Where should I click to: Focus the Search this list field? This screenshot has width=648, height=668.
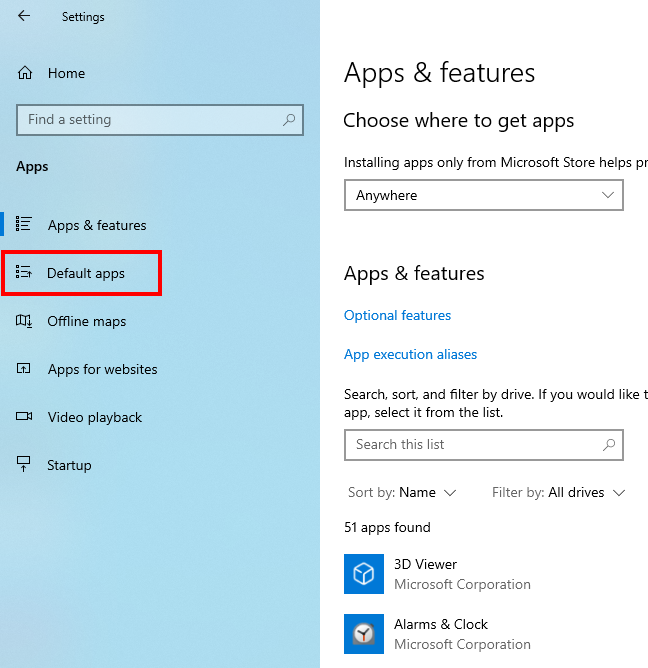[484, 445]
